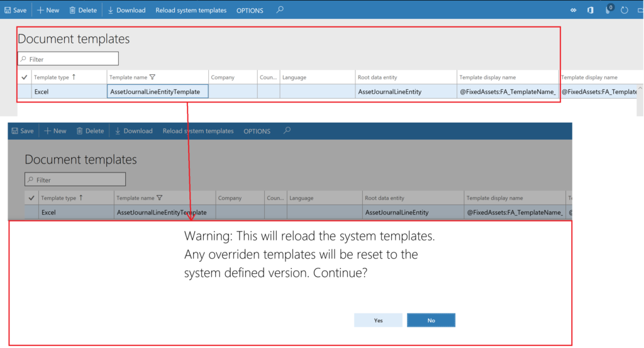This screenshot has height=348, width=644.
Task: Click Reload system templates in lower toolbar
Action: 198,131
